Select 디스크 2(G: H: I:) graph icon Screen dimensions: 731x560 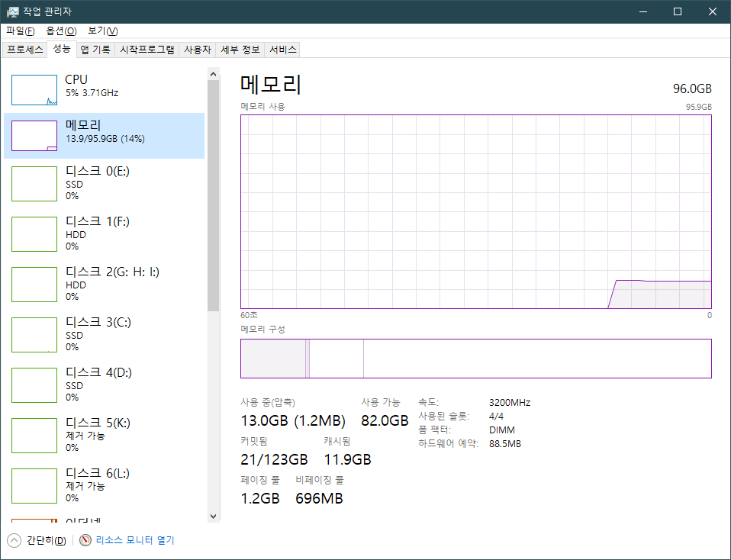pyautogui.click(x=34, y=285)
